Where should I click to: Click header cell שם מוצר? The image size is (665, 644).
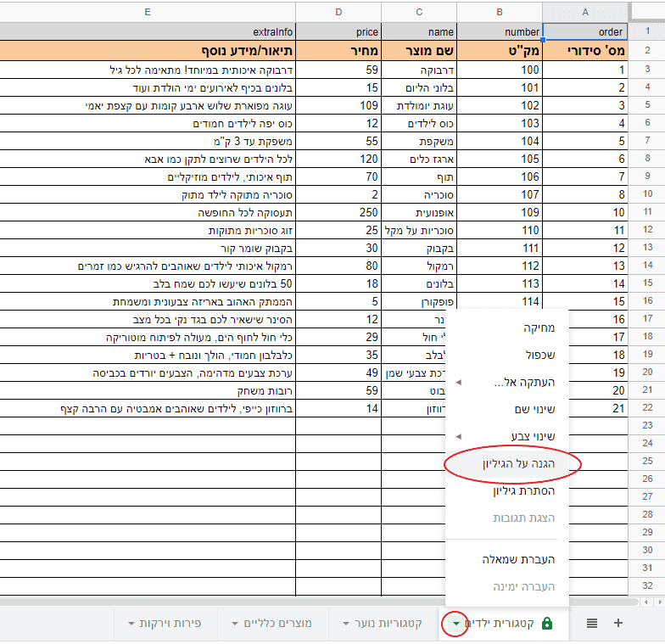coord(419,51)
